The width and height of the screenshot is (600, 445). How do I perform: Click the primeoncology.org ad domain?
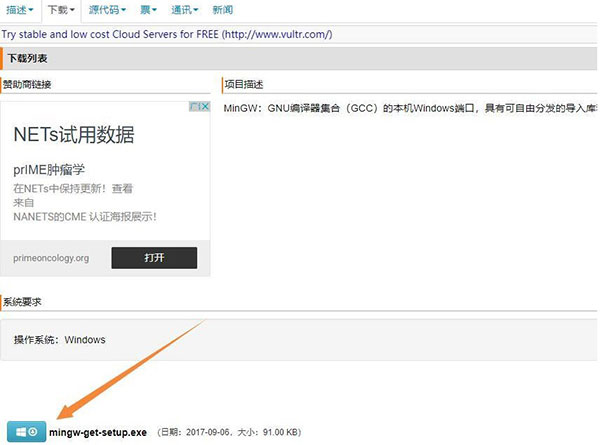[51, 258]
